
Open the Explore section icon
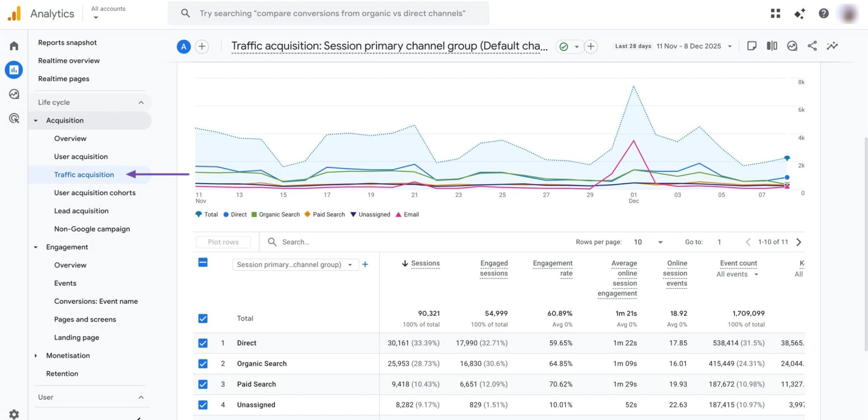coord(14,94)
